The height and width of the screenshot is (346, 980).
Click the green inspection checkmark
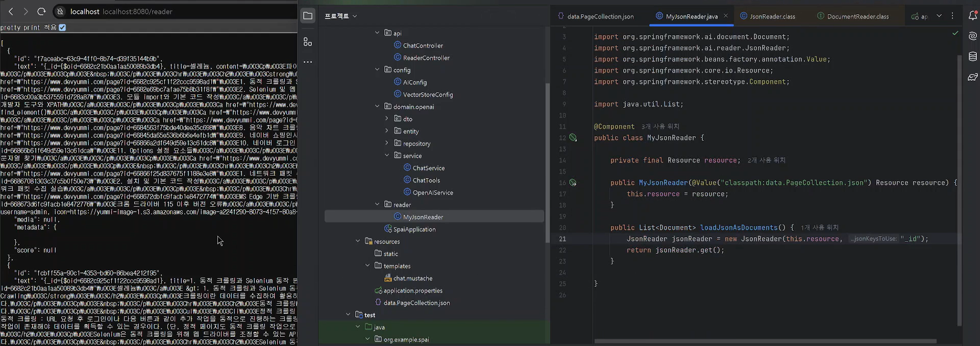pyautogui.click(x=955, y=33)
